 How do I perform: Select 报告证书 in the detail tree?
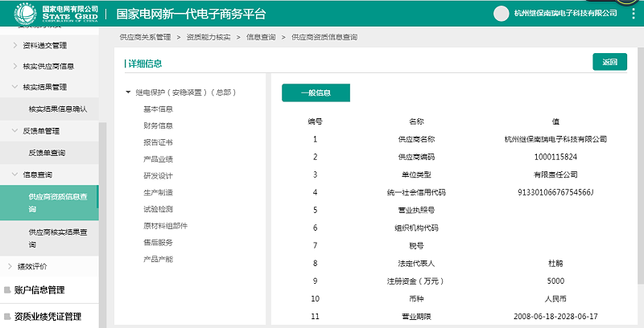[158, 142]
